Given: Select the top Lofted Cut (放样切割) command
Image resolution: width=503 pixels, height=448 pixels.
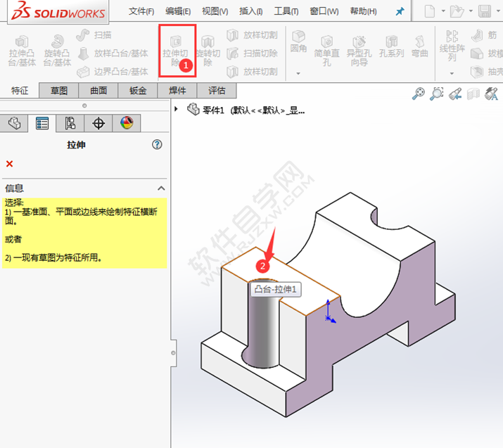Looking at the screenshot, I should tap(252, 35).
